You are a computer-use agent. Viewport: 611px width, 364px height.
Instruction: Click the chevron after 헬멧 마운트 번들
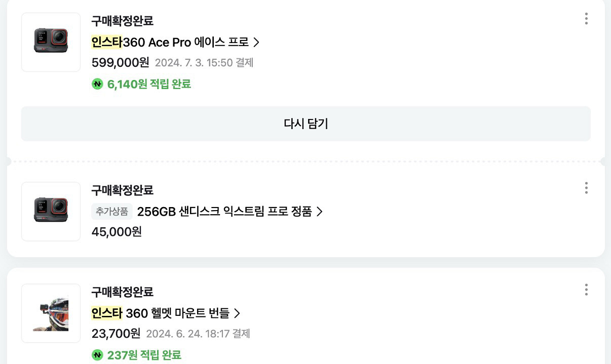pos(237,313)
